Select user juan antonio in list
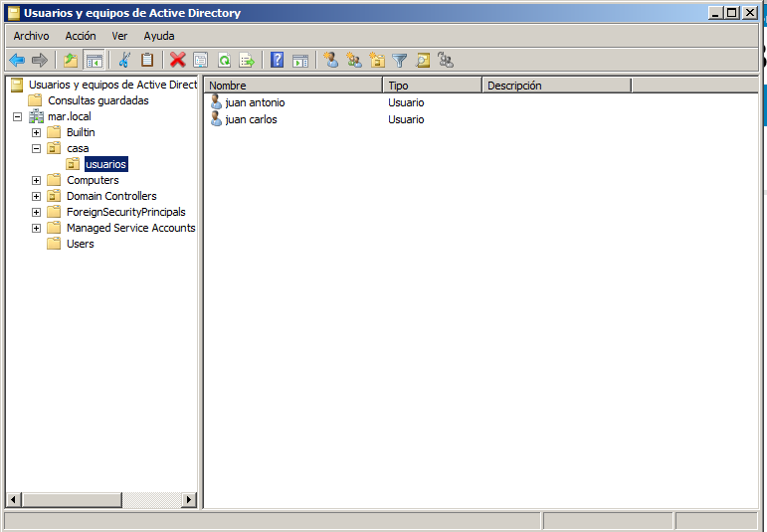This screenshot has width=767, height=532. 255,102
